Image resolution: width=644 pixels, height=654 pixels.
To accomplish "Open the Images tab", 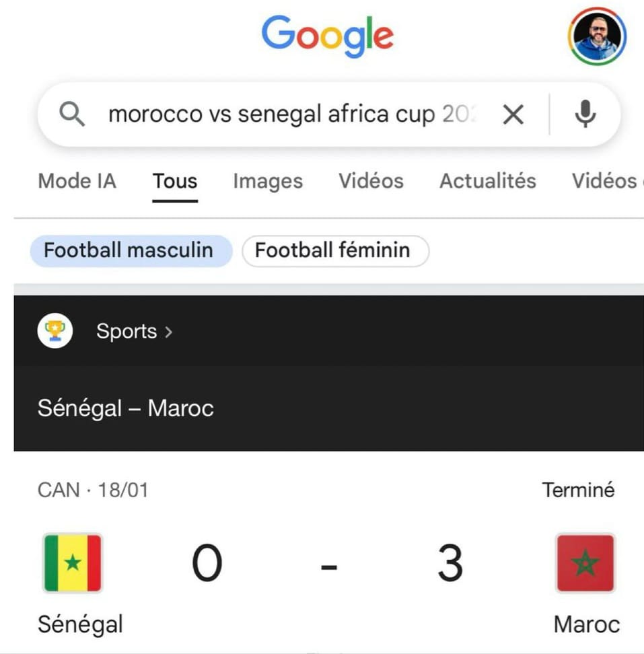I will [268, 181].
